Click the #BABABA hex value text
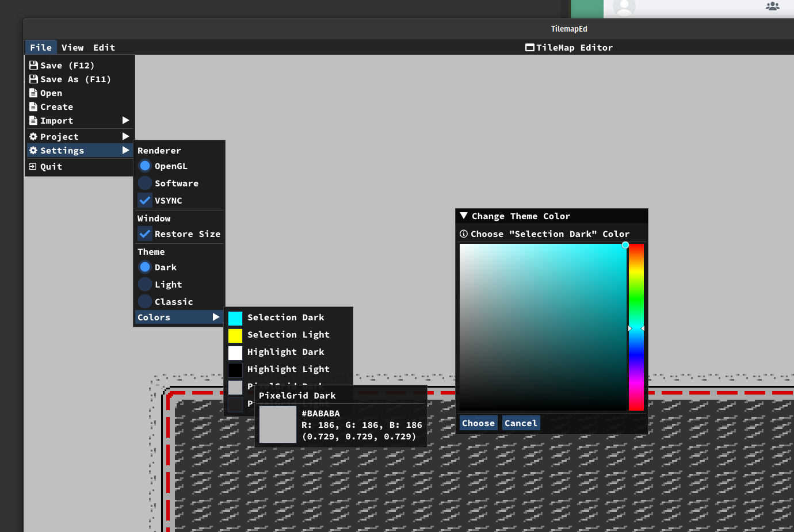 [320, 413]
